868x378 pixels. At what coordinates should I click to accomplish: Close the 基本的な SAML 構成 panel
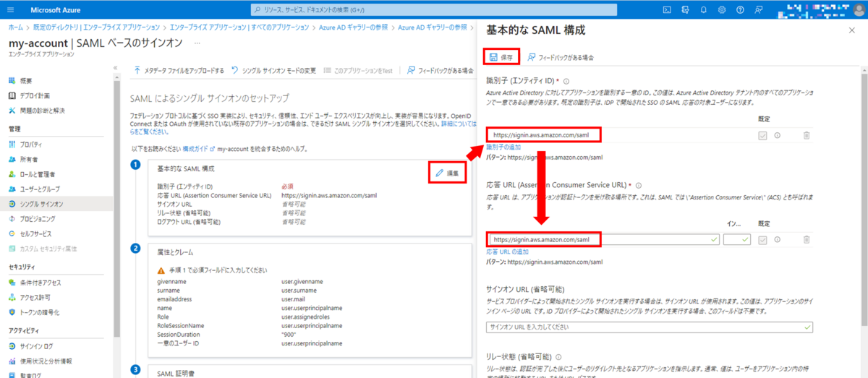(x=851, y=30)
